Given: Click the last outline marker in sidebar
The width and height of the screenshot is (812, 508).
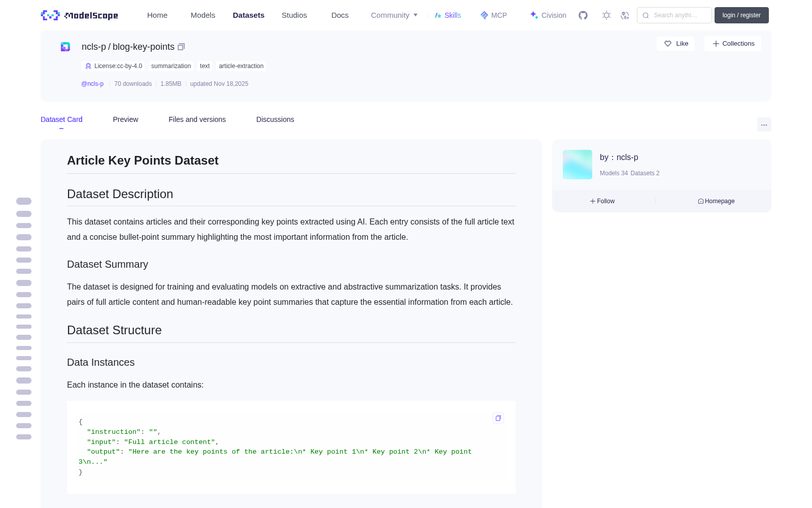Looking at the screenshot, I should point(24,437).
